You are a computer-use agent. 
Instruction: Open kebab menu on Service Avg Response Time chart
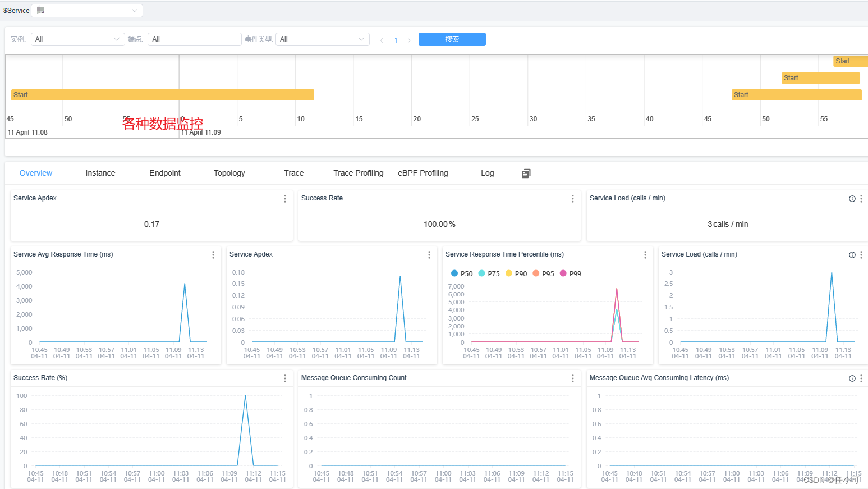[x=213, y=254]
